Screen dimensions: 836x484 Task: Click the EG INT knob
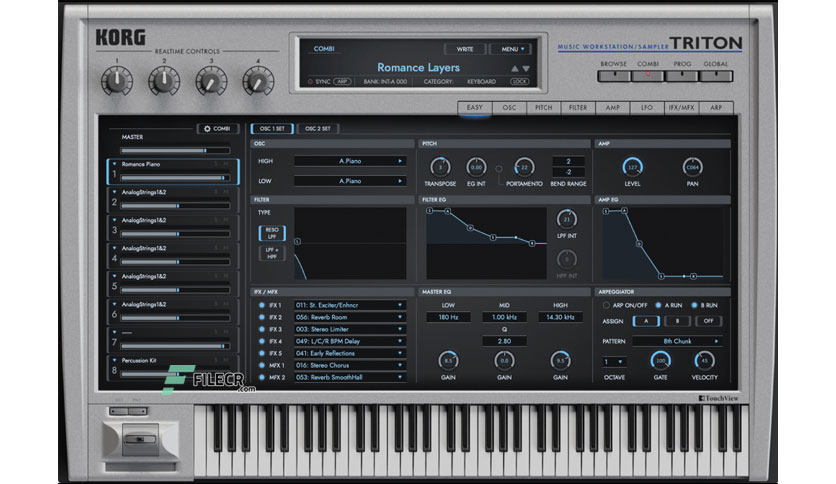(476, 167)
